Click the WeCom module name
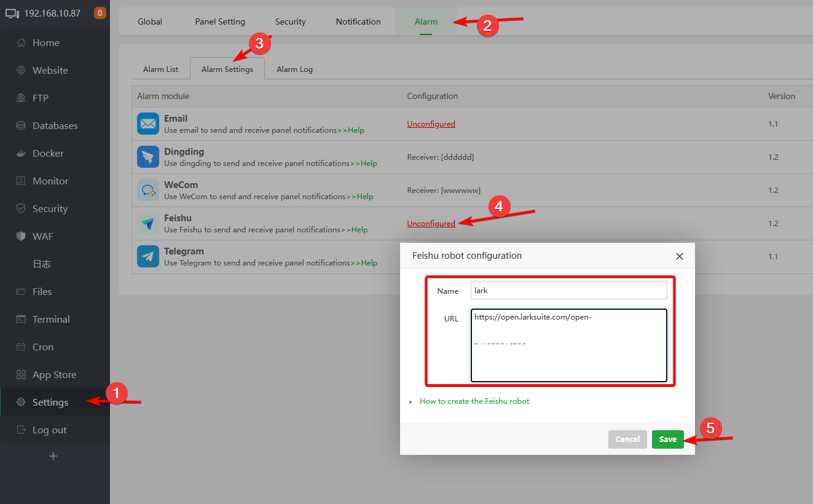 [181, 185]
